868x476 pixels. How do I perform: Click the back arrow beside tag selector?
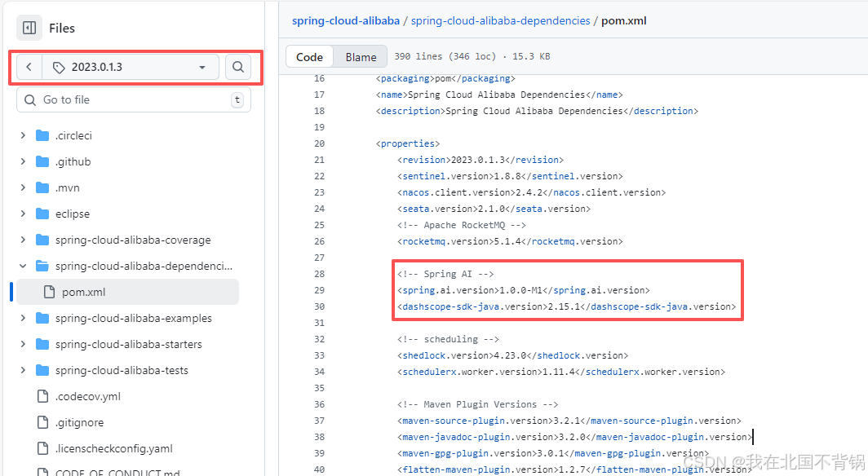coord(29,67)
